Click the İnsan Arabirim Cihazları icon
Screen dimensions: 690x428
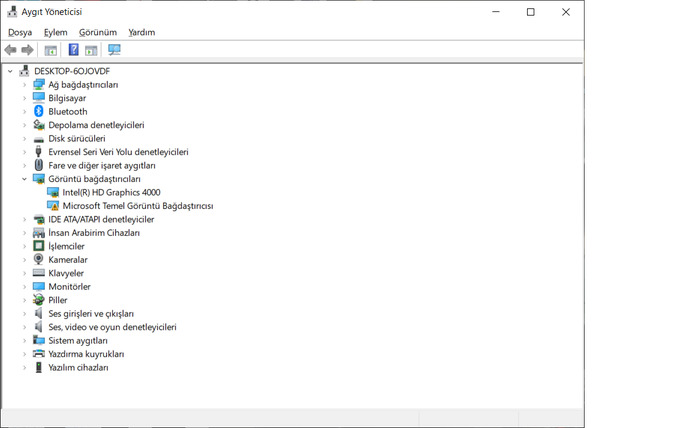pos(39,233)
